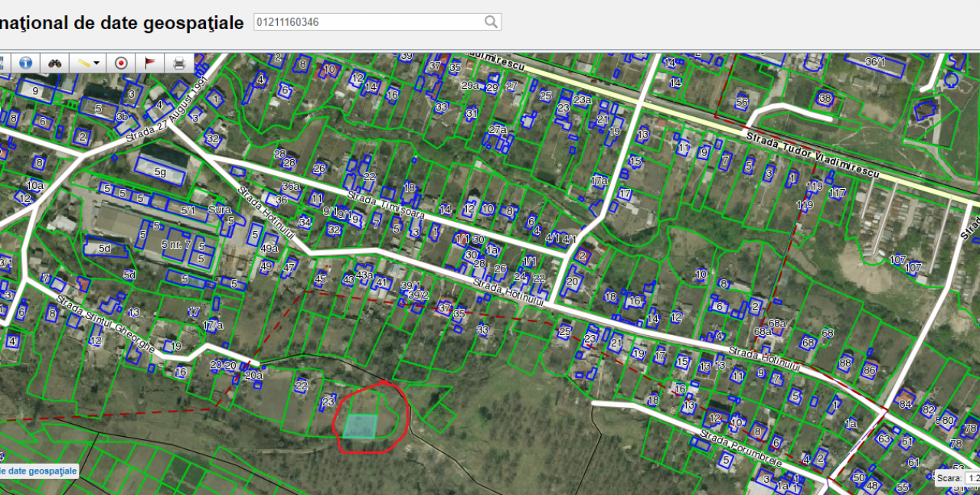Select the building labeled 36/1
The height and width of the screenshot is (495, 980).
874,63
